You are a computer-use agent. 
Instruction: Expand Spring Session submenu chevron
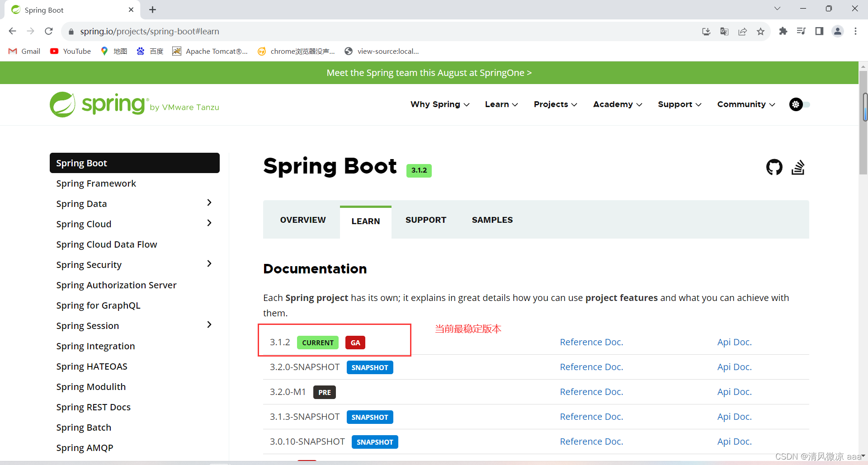coord(209,324)
